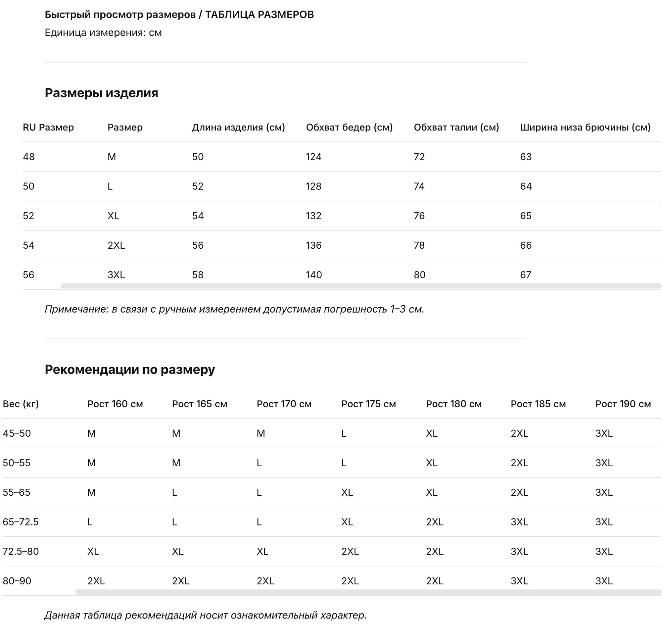The height and width of the screenshot is (644, 662).
Task: Click the 'Рост 175 см' column header
Action: [x=368, y=404]
